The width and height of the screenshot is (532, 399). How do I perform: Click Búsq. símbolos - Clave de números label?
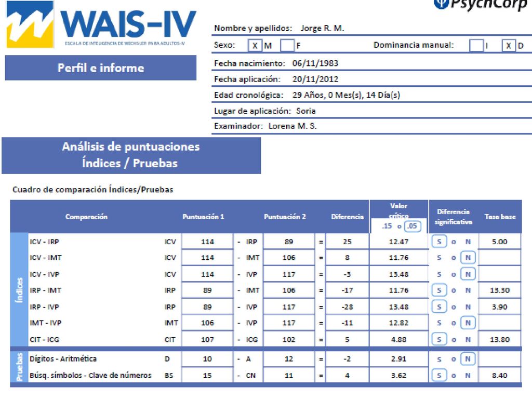tap(90, 375)
